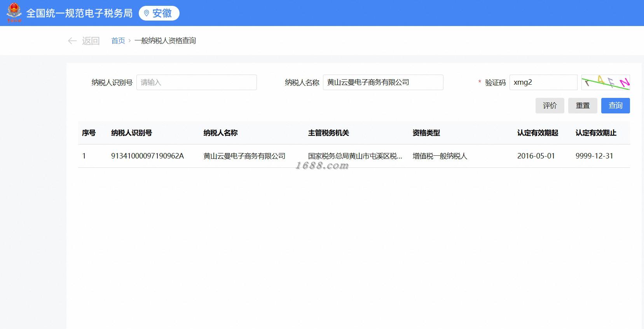644x329 pixels.
Task: Click the 2016-05-01 start date cell
Action: point(536,156)
